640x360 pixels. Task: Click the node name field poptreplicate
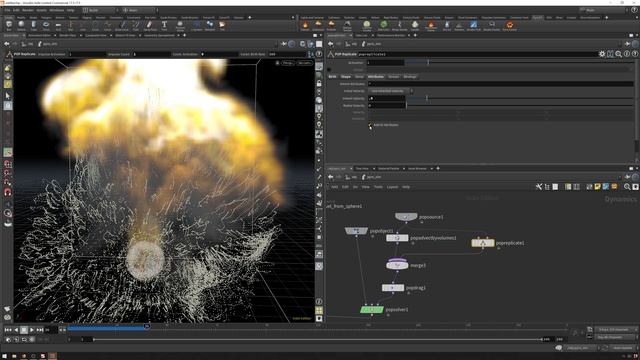pyautogui.click(x=477, y=54)
